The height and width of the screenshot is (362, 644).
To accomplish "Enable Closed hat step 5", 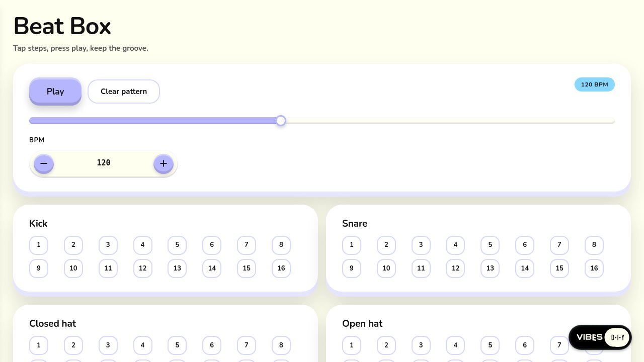I will pyautogui.click(x=177, y=345).
